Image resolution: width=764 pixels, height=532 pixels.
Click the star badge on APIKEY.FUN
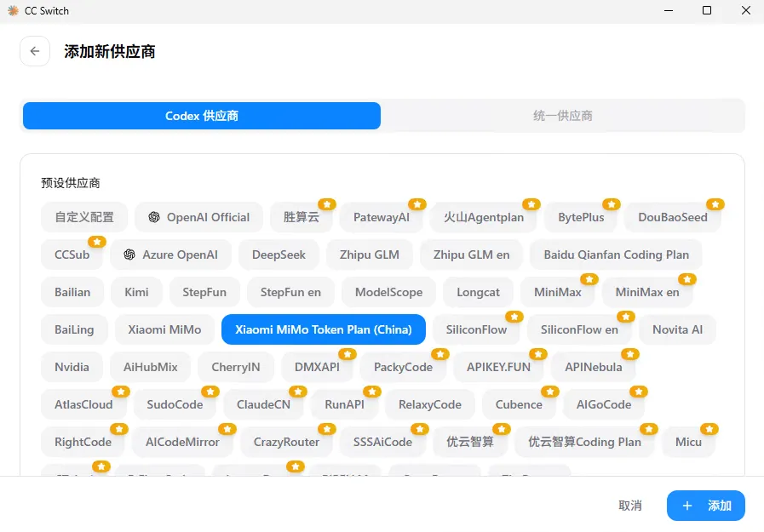pos(538,354)
